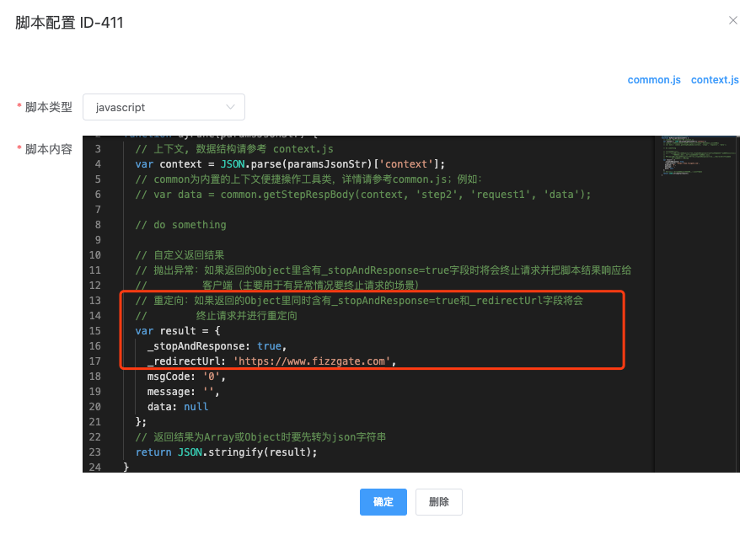Place cursor on 'https://www.fizzgate.com' string
The width and height of the screenshot is (756, 556).
click(x=314, y=361)
